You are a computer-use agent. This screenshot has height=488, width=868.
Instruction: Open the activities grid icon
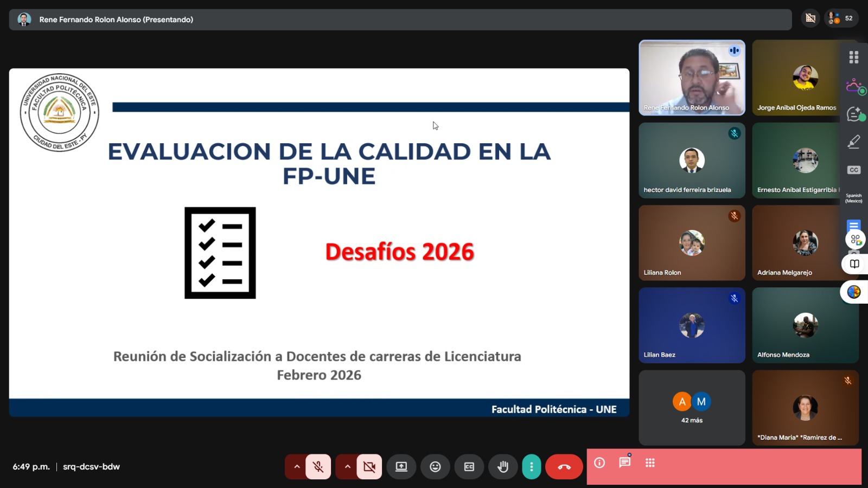650,463
